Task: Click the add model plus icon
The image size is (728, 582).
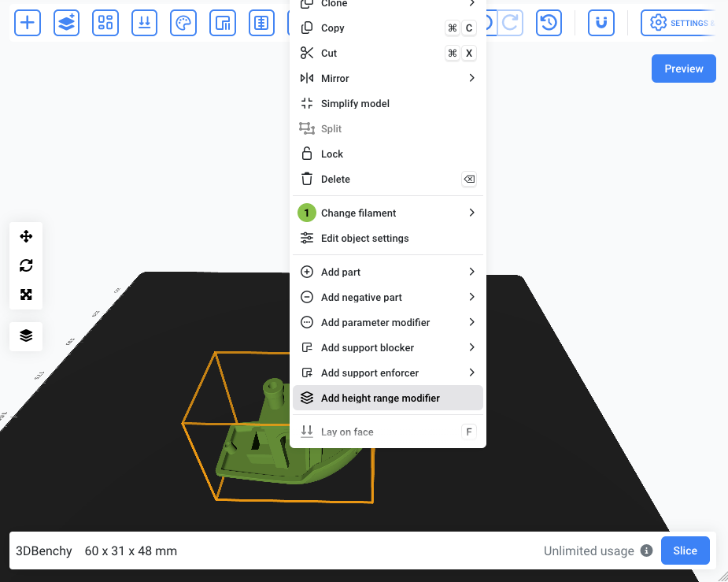Action: (x=28, y=23)
